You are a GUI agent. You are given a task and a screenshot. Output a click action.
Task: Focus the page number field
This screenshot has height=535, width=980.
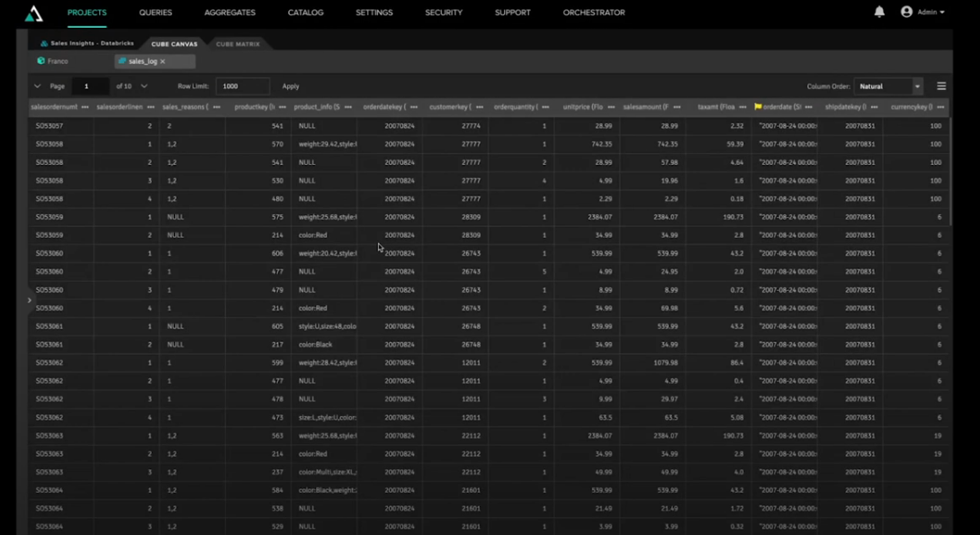pyautogui.click(x=91, y=86)
